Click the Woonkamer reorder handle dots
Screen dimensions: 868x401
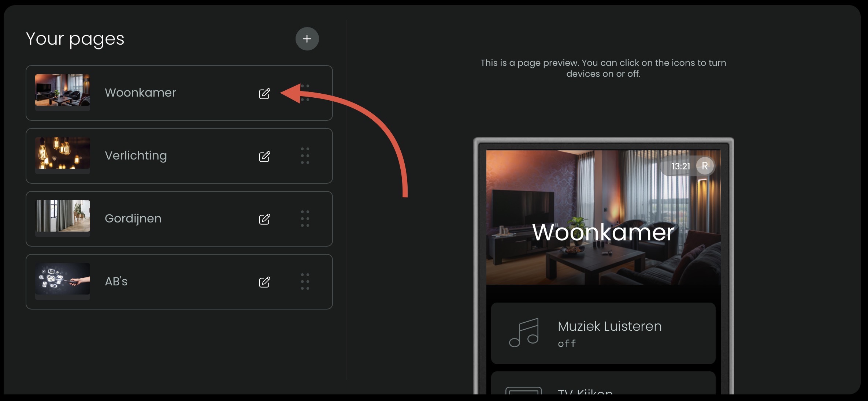click(305, 93)
